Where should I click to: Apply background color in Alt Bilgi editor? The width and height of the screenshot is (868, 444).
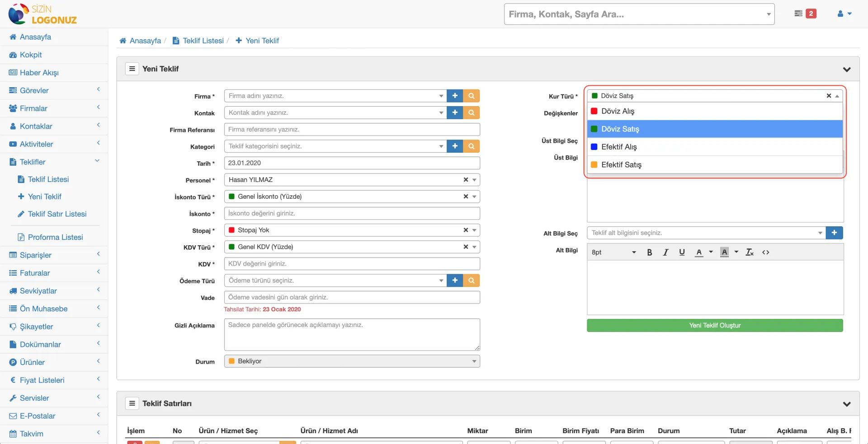pos(724,252)
